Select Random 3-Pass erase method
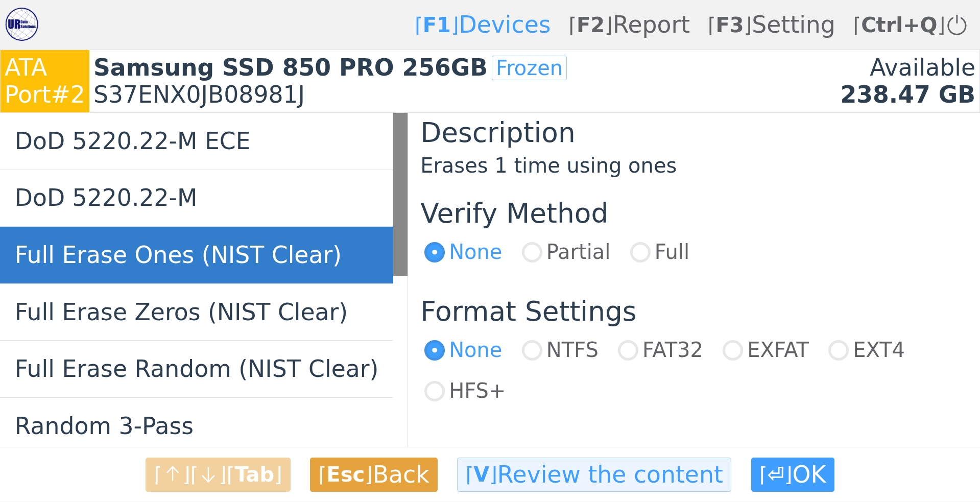 point(196,425)
